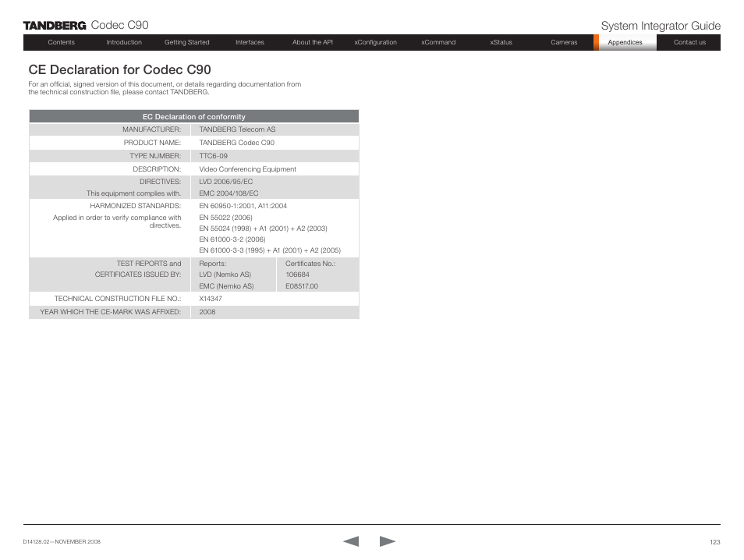Screen dimensions: 744x560
Task: Select EMC 2004/108/EC directive
Action: [x=229, y=193]
